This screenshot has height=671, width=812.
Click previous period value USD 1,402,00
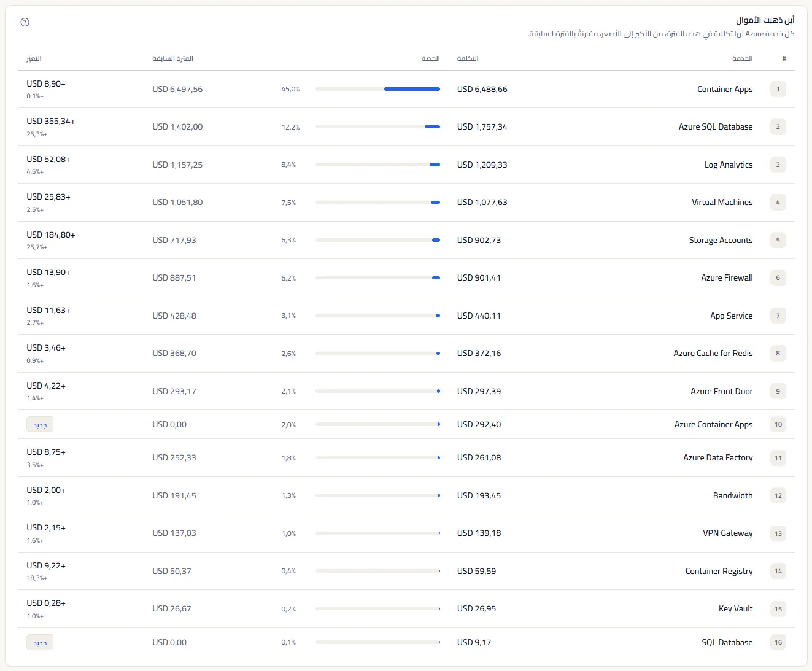tap(177, 126)
